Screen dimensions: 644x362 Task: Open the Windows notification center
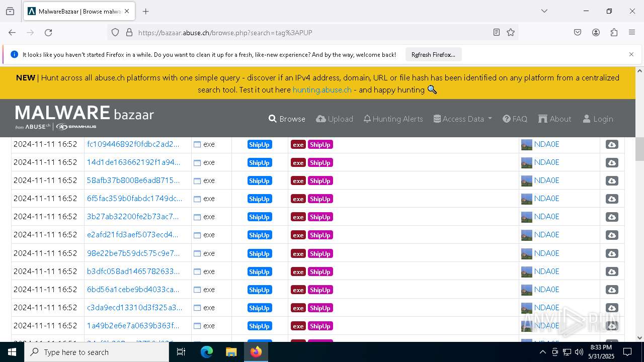click(x=627, y=352)
